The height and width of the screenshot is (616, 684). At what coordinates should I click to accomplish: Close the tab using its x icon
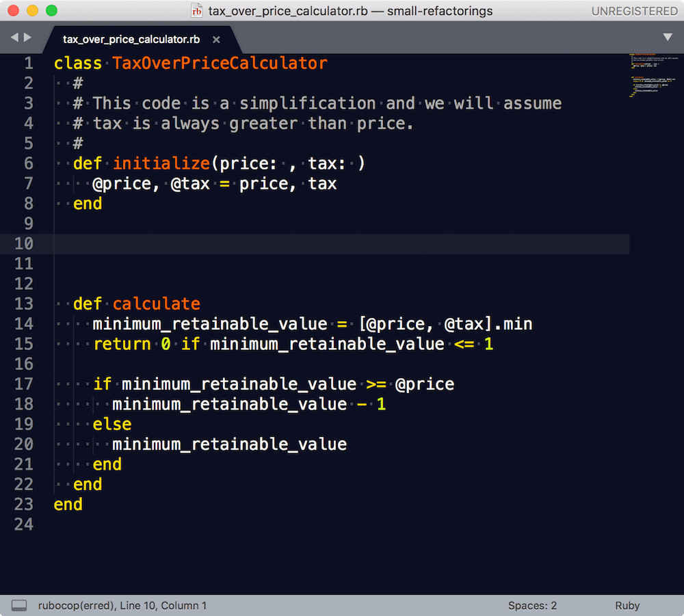[x=216, y=39]
